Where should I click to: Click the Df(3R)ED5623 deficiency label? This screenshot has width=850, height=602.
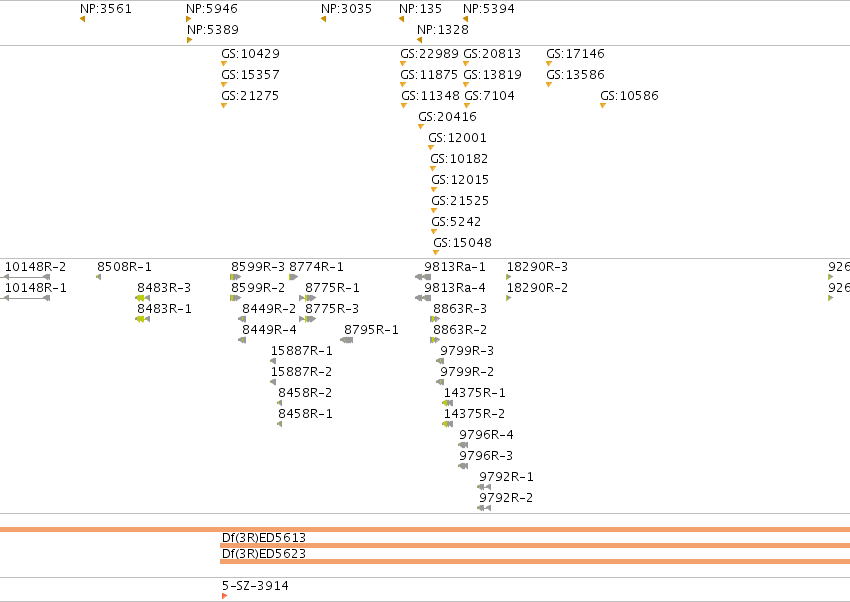coord(264,554)
